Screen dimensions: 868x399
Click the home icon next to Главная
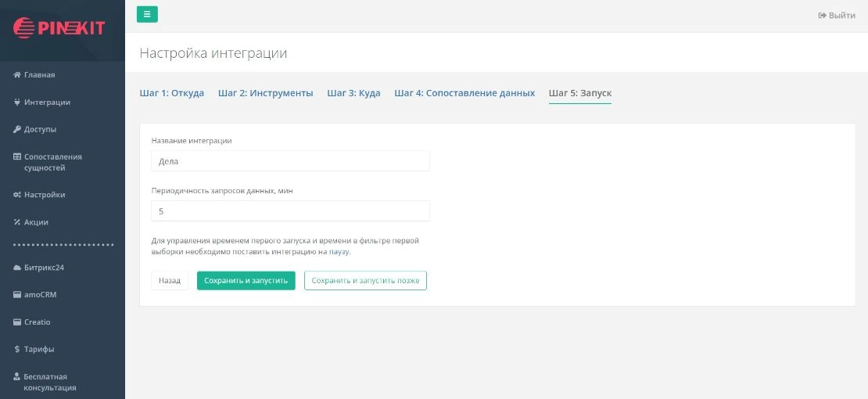17,75
